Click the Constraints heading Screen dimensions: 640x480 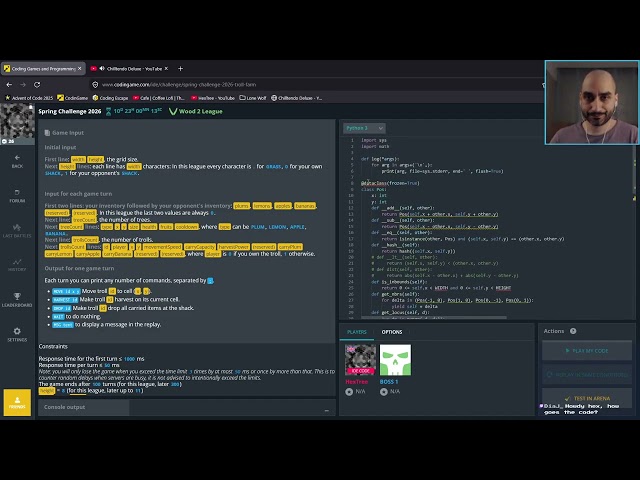pyautogui.click(x=53, y=346)
